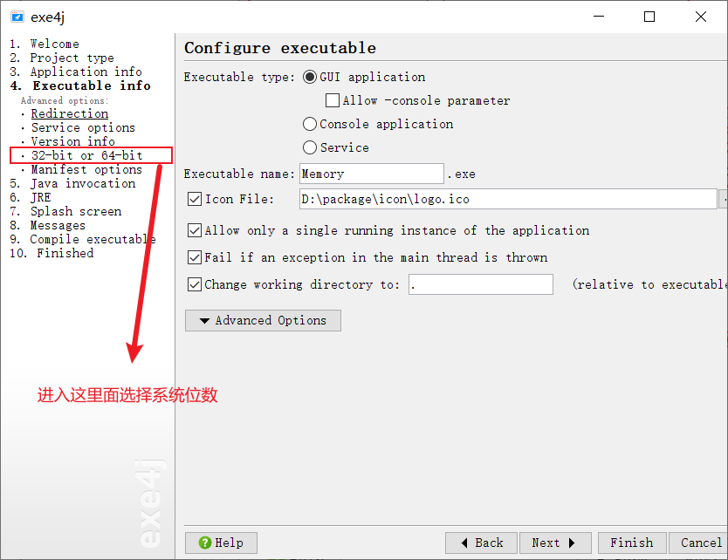Toggle Change working directory checkbox

(195, 283)
